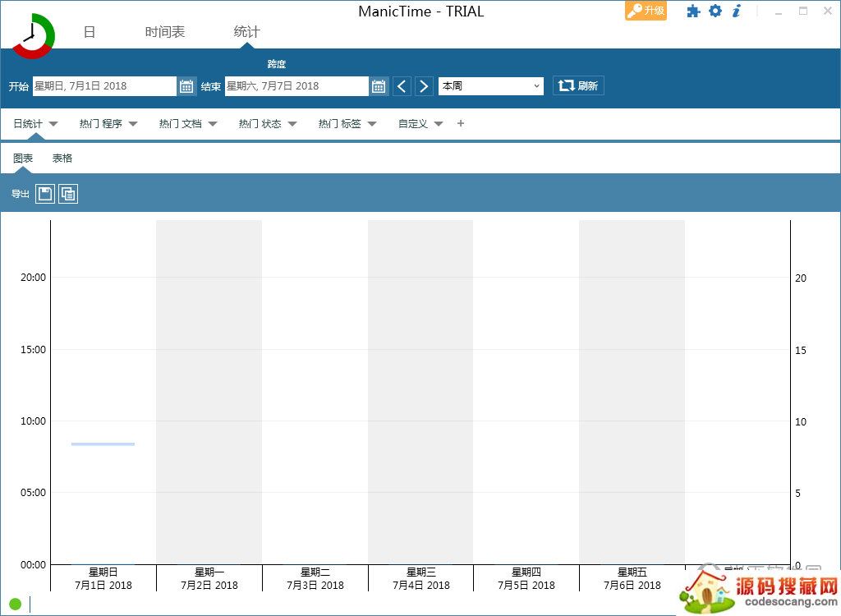The width and height of the screenshot is (841, 616).
Task: Click the save export icon
Action: [x=45, y=194]
